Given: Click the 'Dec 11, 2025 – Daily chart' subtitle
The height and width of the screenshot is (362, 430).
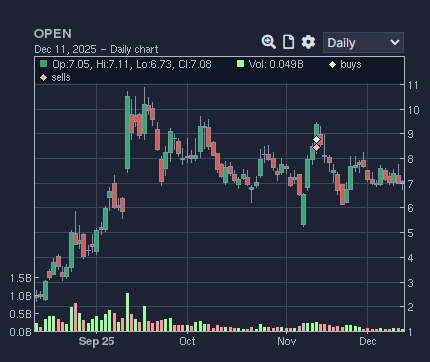Looking at the screenshot, I should [96, 49].
